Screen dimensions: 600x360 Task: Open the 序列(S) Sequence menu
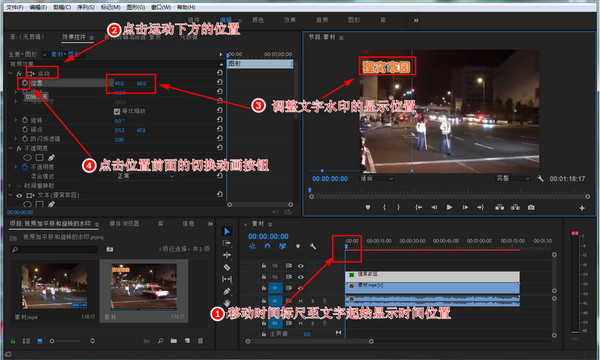[x=86, y=7]
